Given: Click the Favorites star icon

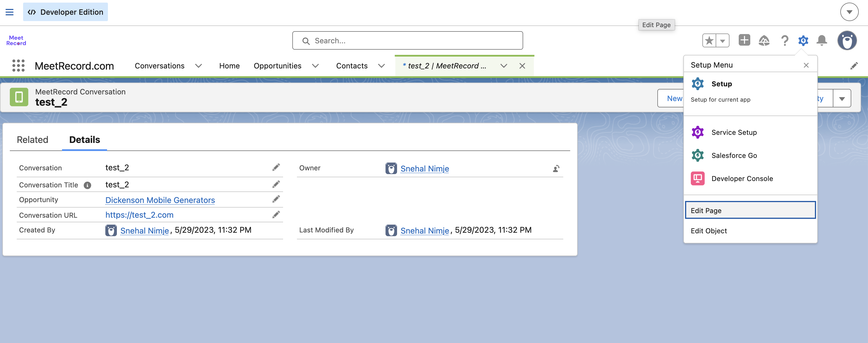Looking at the screenshot, I should 709,40.
